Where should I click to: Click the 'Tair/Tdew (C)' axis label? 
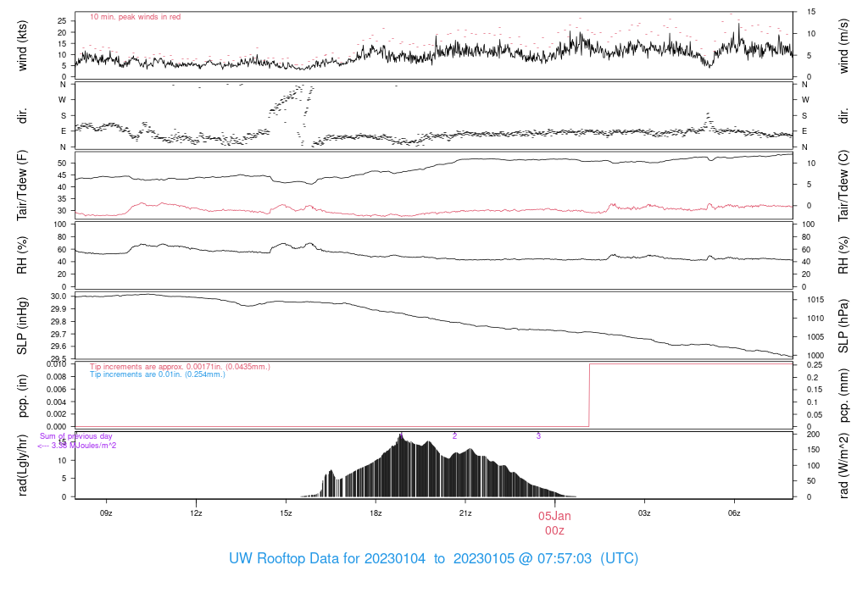843,186
